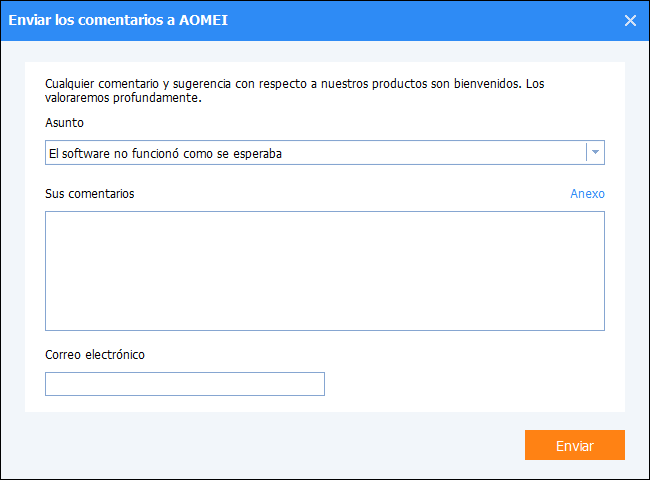Submit feedback with Enviar
Screen dimensions: 650x480
click(x=574, y=446)
